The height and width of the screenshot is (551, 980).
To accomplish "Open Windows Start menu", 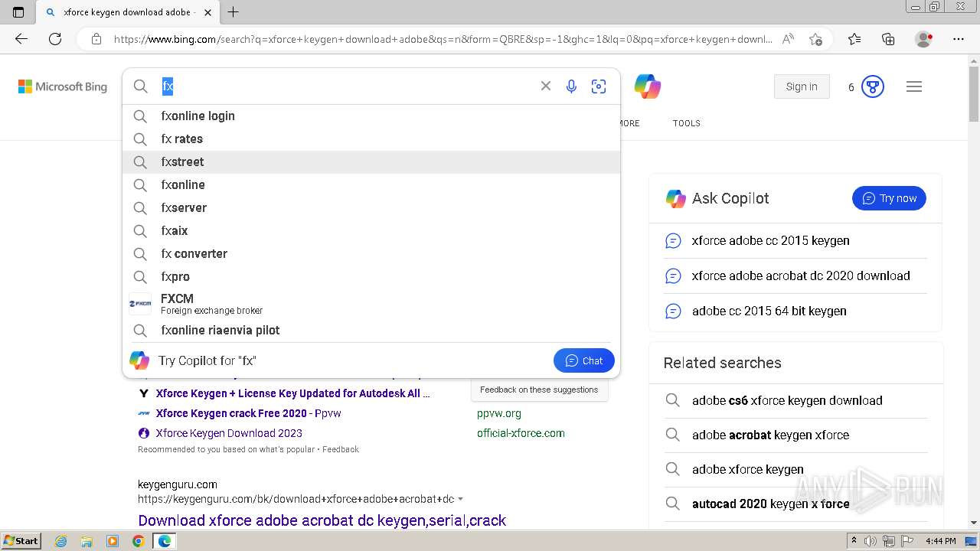I will [21, 541].
